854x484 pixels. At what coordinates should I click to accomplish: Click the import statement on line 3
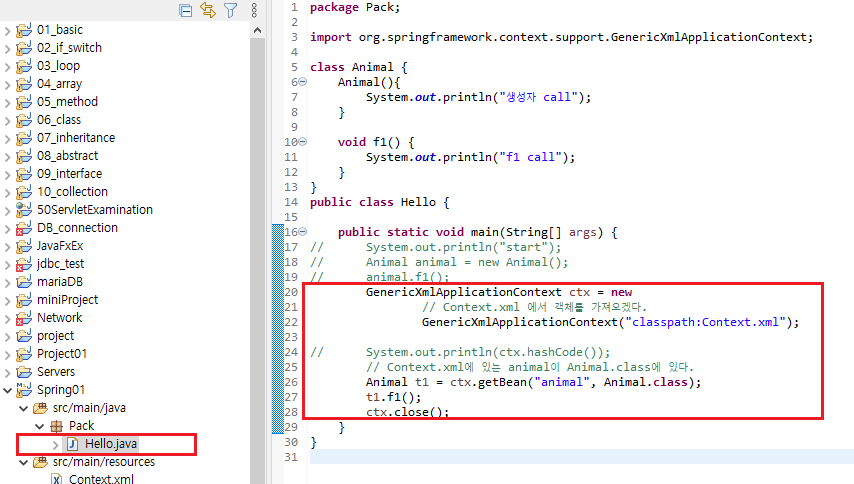click(562, 37)
